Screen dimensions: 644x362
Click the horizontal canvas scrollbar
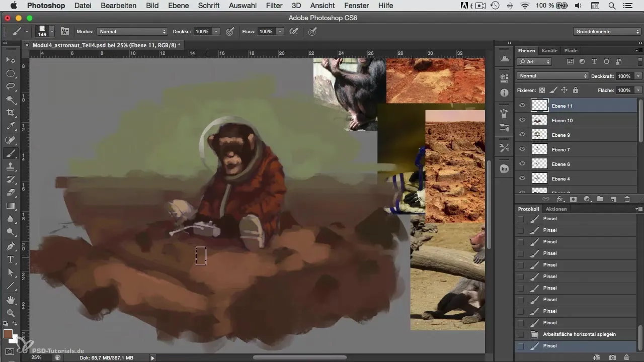pyautogui.click(x=299, y=357)
